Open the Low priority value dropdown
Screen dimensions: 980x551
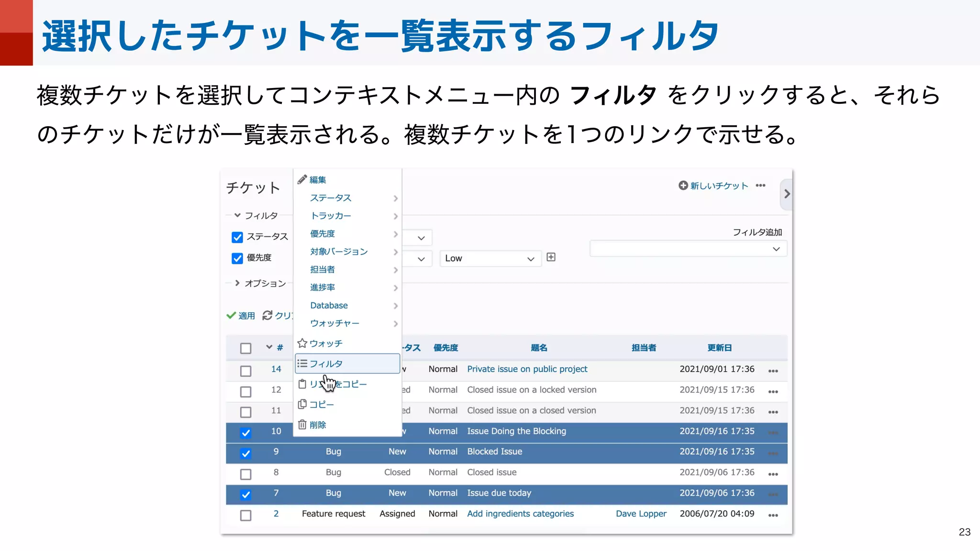[490, 258]
